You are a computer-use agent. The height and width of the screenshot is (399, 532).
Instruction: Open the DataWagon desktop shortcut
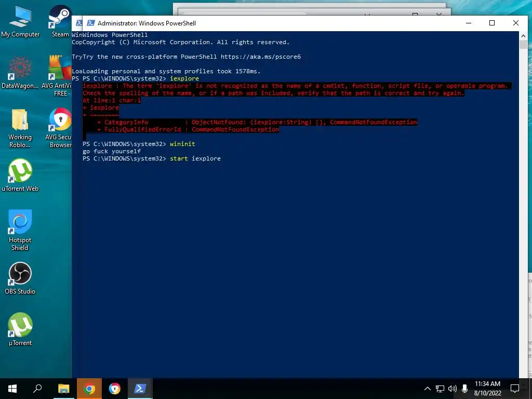20,73
